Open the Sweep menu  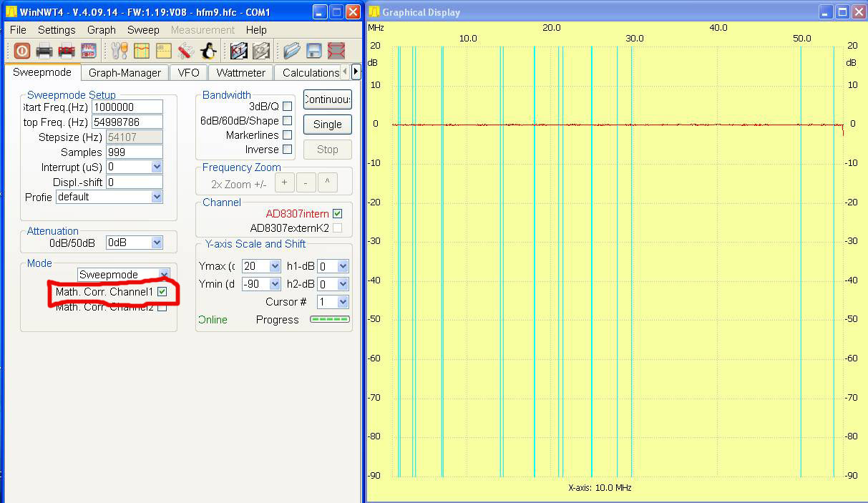pos(143,30)
